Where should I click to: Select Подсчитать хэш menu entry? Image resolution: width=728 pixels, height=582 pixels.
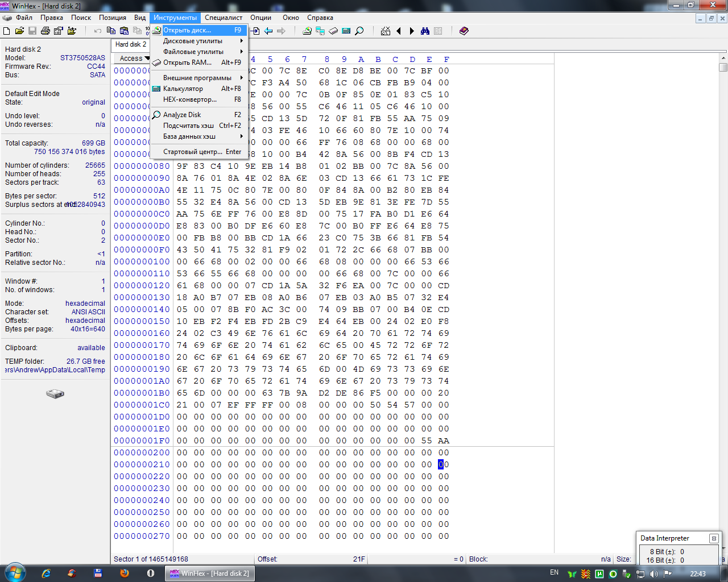[198, 126]
